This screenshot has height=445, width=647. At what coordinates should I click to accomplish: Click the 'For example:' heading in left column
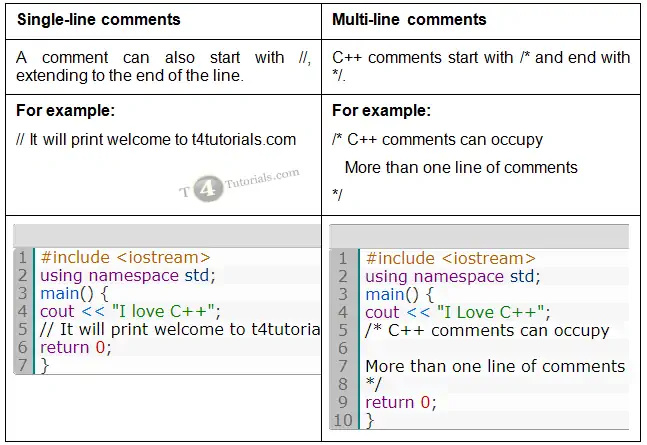tap(66, 111)
